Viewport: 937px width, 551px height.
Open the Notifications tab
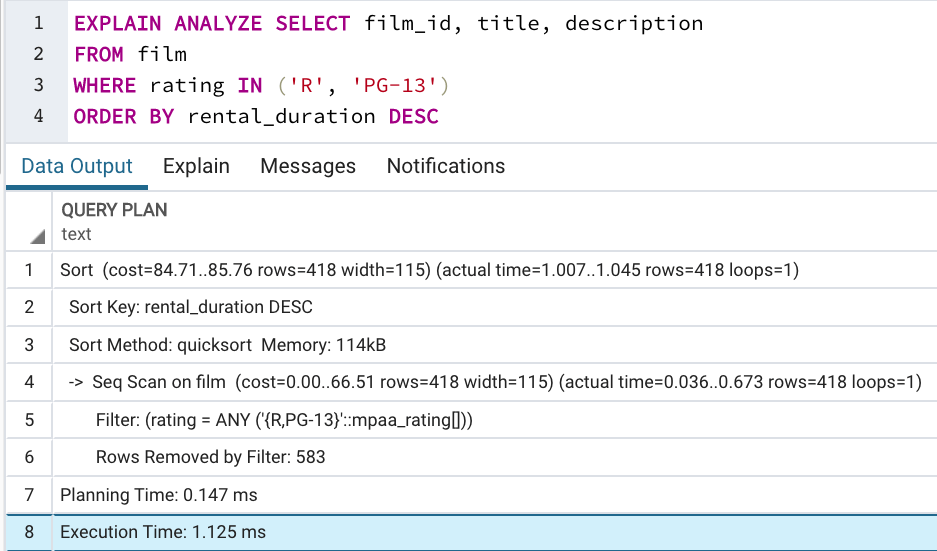446,166
